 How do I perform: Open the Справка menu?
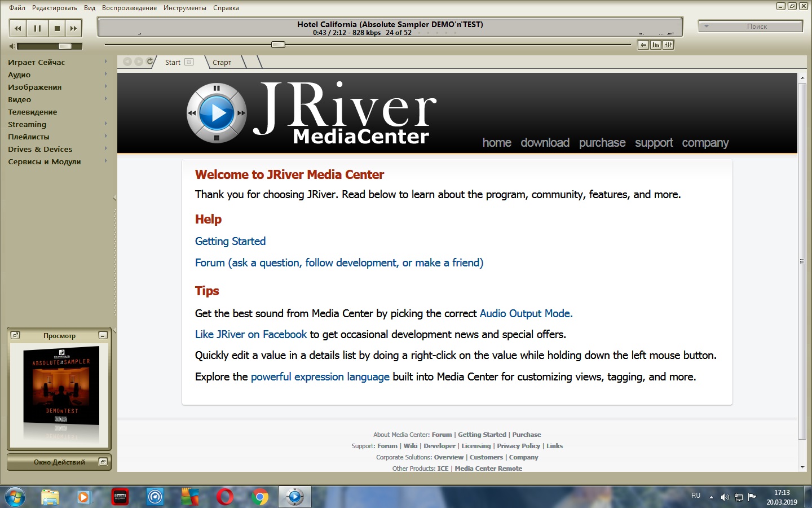226,8
